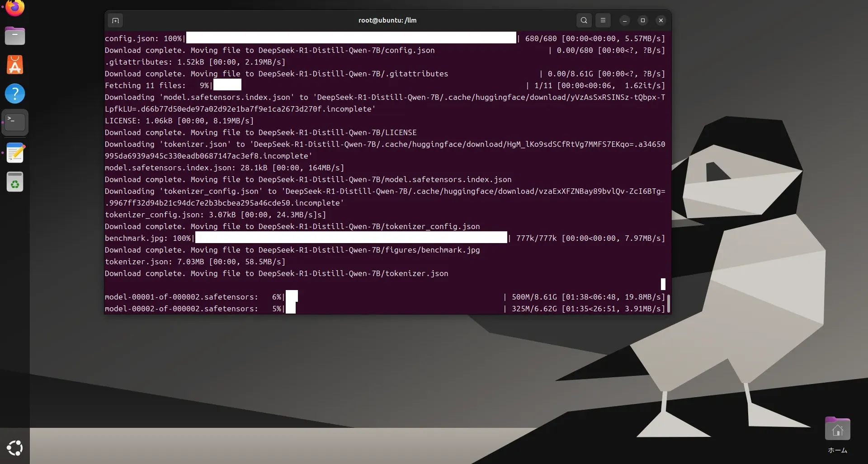Click the terminal search button
This screenshot has height=464, width=868.
click(x=584, y=20)
